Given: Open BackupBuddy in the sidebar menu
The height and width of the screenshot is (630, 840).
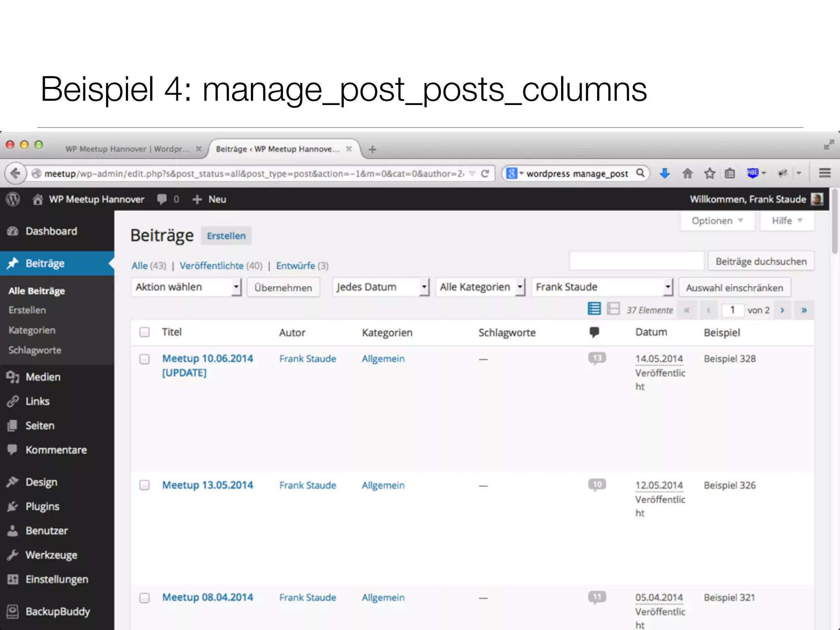Looking at the screenshot, I should coord(57,612).
